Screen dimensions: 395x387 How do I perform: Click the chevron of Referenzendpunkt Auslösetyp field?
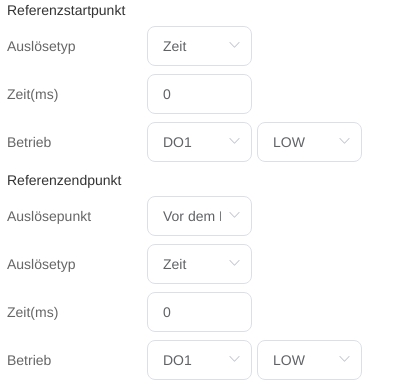[234, 263]
